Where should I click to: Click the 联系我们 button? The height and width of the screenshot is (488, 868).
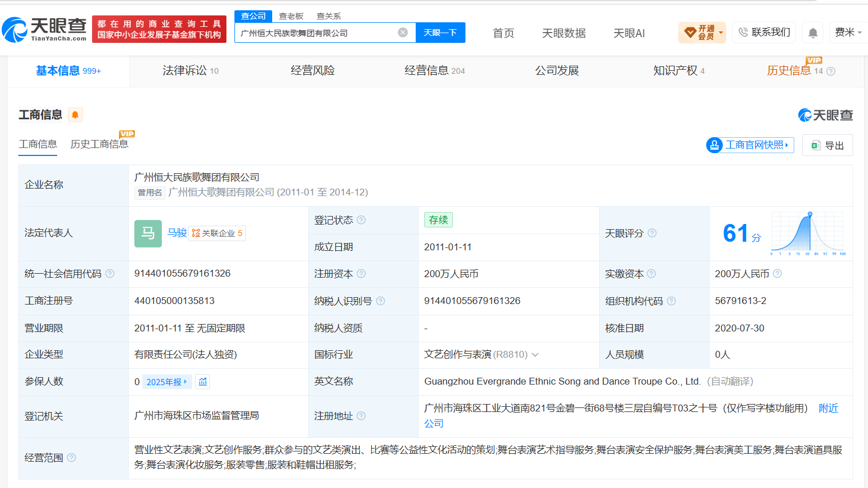pos(764,33)
